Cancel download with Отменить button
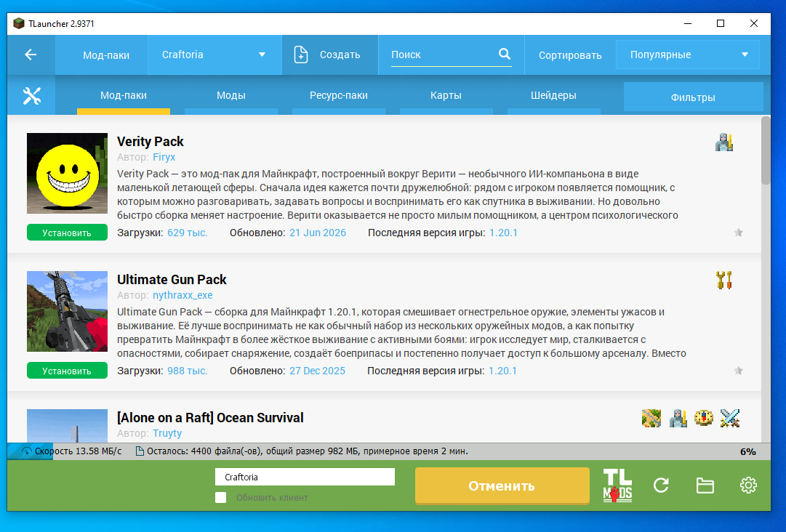This screenshot has height=532, width=786. click(502, 485)
